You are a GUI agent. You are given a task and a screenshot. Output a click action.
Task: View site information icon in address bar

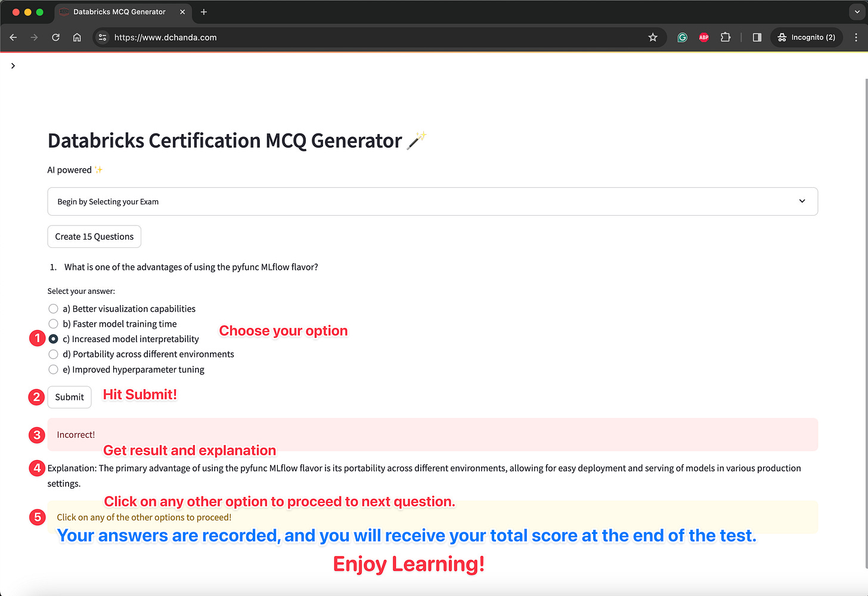[x=103, y=37]
